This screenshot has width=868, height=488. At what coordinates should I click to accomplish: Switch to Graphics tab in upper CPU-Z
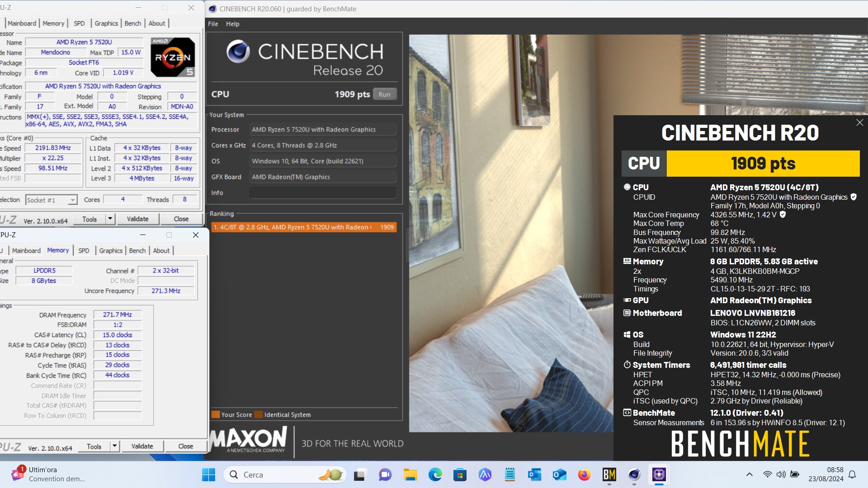tap(106, 23)
